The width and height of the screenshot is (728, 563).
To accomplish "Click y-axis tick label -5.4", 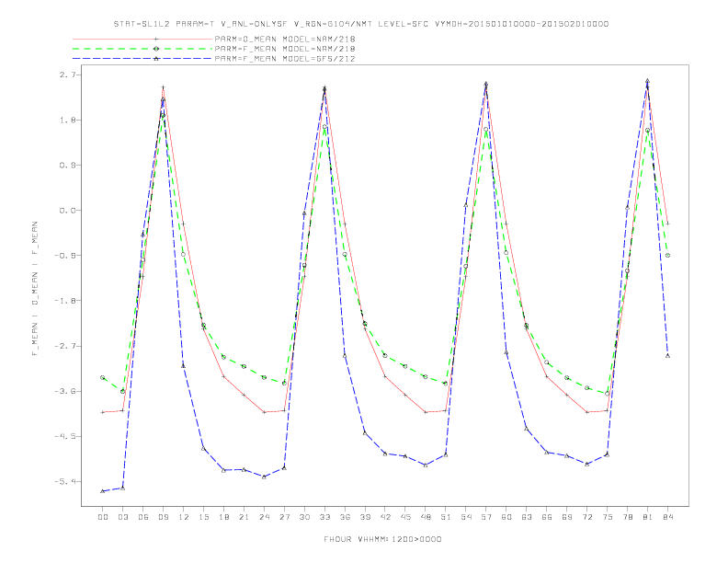I will pos(64,482).
